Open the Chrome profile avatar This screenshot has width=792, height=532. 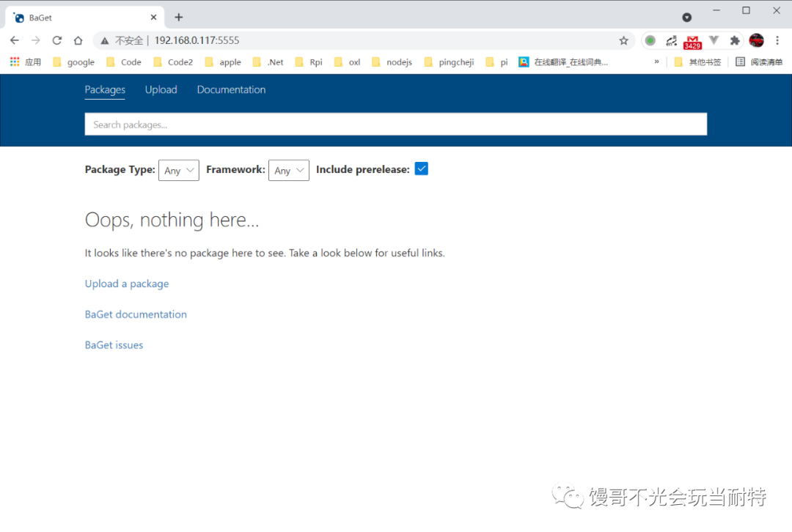click(x=756, y=40)
